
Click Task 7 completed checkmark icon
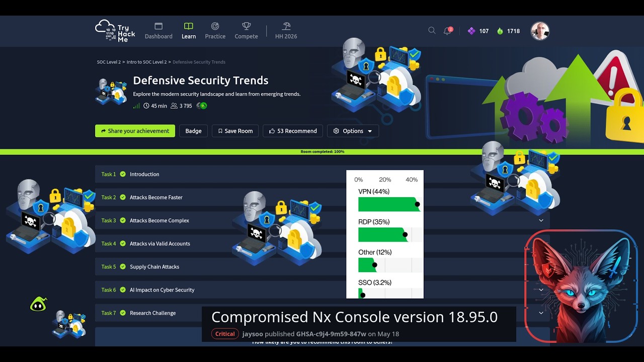click(123, 313)
